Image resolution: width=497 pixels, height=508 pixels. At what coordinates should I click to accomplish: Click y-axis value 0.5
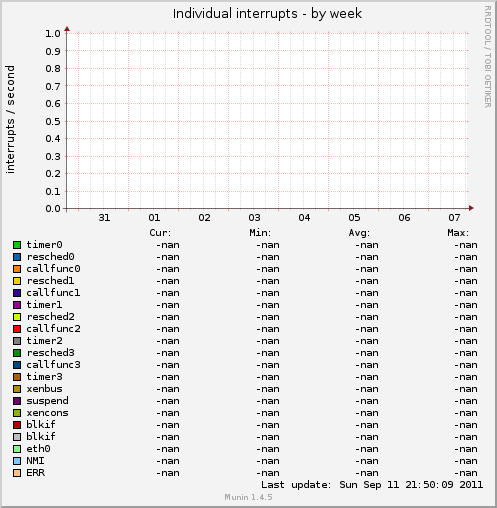53,121
